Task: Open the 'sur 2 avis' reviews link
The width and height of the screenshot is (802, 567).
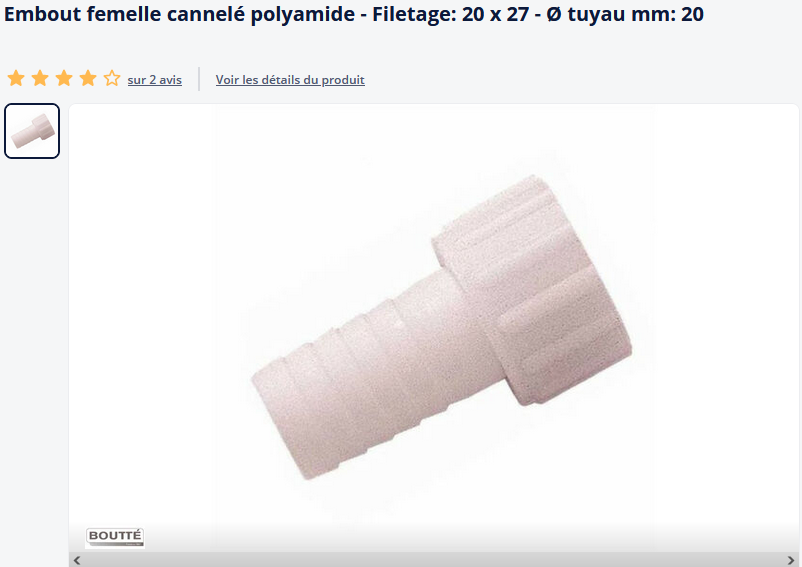Action: (154, 80)
